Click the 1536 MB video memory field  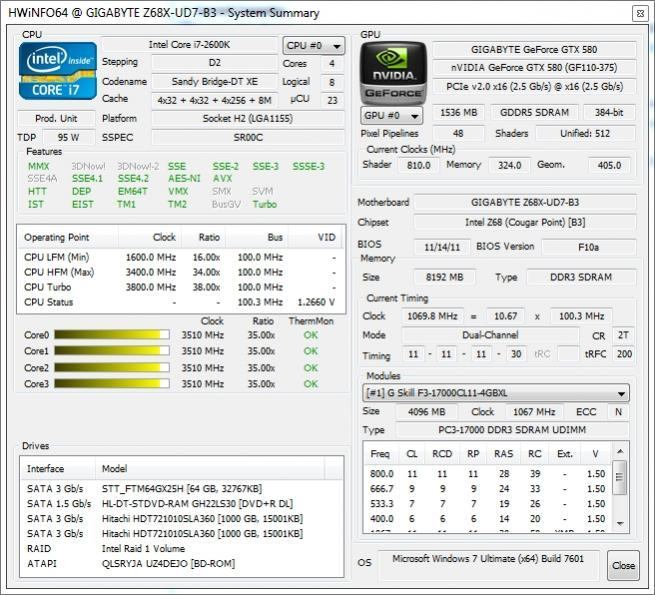pyautogui.click(x=459, y=112)
